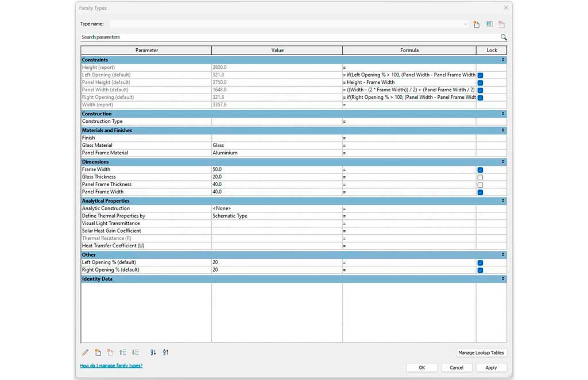This screenshot has width=588, height=380.
Task: Expand the Identity Data section
Action: point(503,279)
